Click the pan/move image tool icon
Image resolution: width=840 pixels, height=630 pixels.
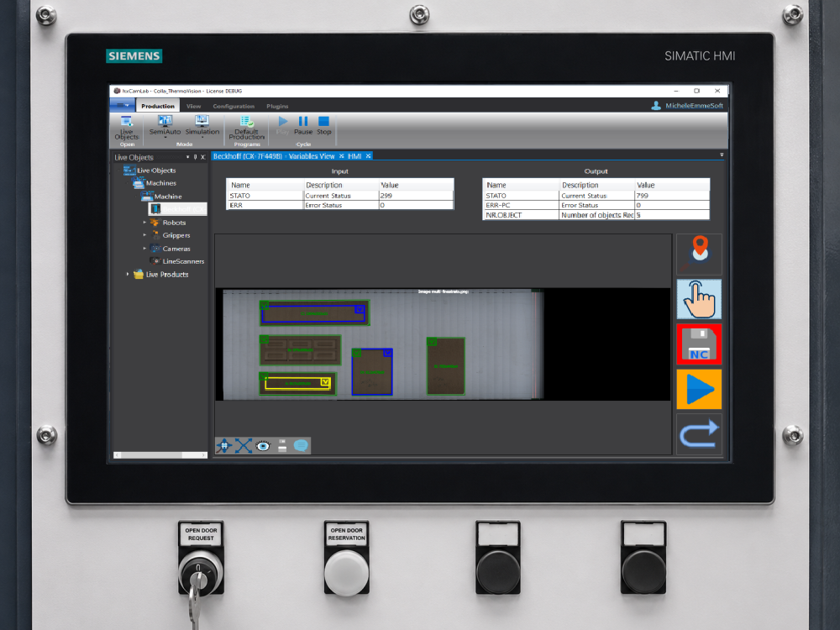[224, 446]
